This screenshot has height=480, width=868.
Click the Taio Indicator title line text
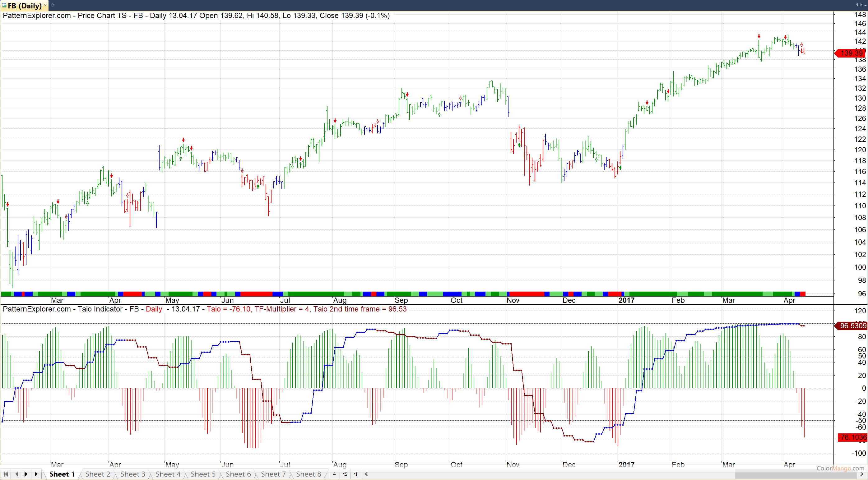click(x=205, y=309)
